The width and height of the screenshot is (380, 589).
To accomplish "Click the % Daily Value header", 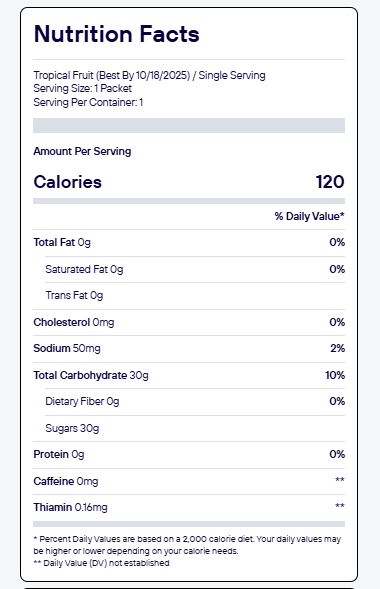I will click(x=309, y=216).
